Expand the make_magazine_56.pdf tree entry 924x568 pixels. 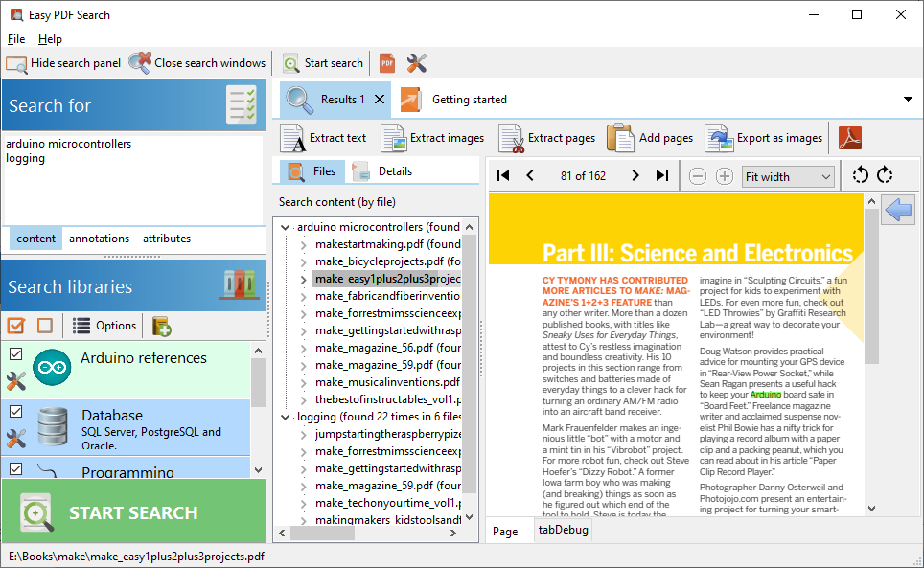coord(304,348)
